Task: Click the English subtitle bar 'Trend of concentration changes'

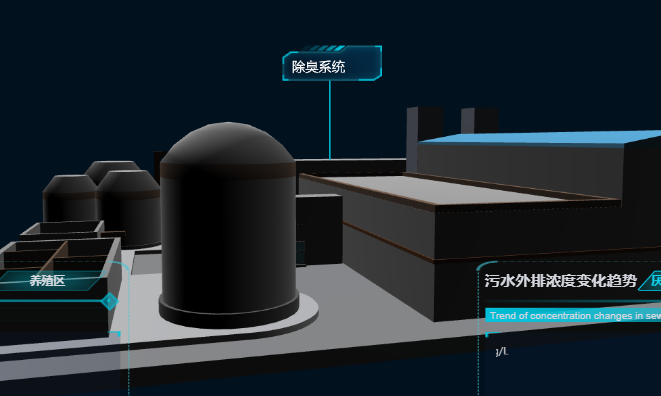Action: coord(573,315)
